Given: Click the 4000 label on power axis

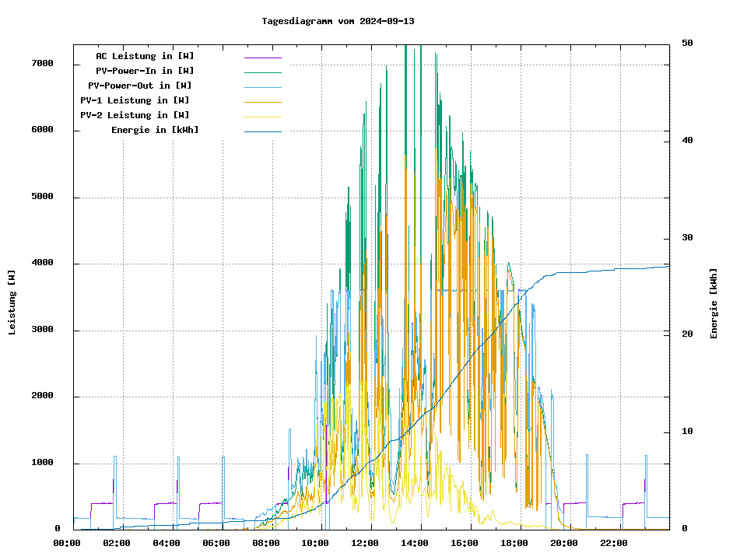Looking at the screenshot, I should 43,263.
